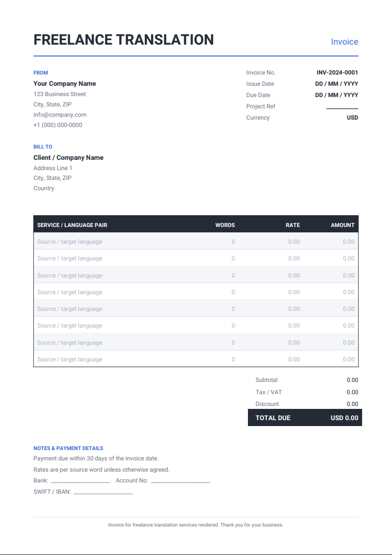The height and width of the screenshot is (555, 392).
Task: Click the info@company.com email address
Action: pos(60,115)
